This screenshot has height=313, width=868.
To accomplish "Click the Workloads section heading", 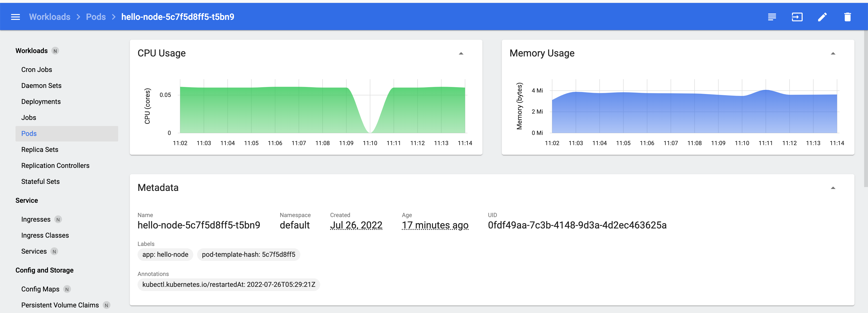I will click(31, 51).
